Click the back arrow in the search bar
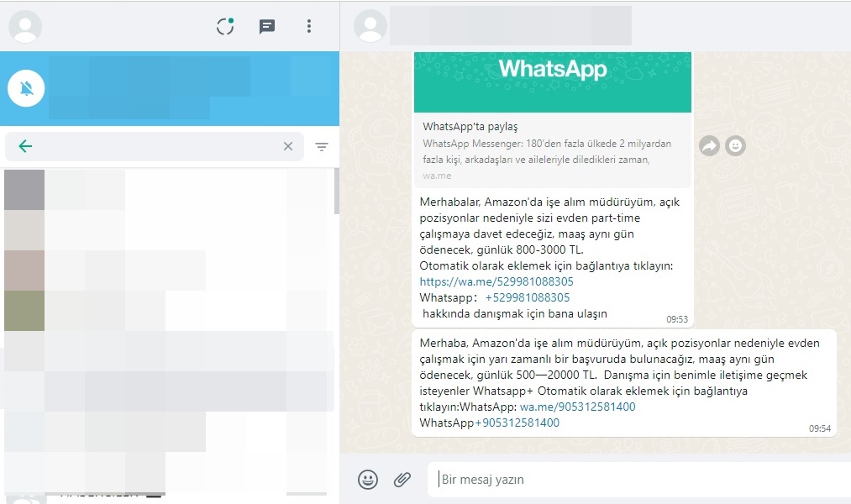Screen dimensions: 851x504 coord(25,146)
